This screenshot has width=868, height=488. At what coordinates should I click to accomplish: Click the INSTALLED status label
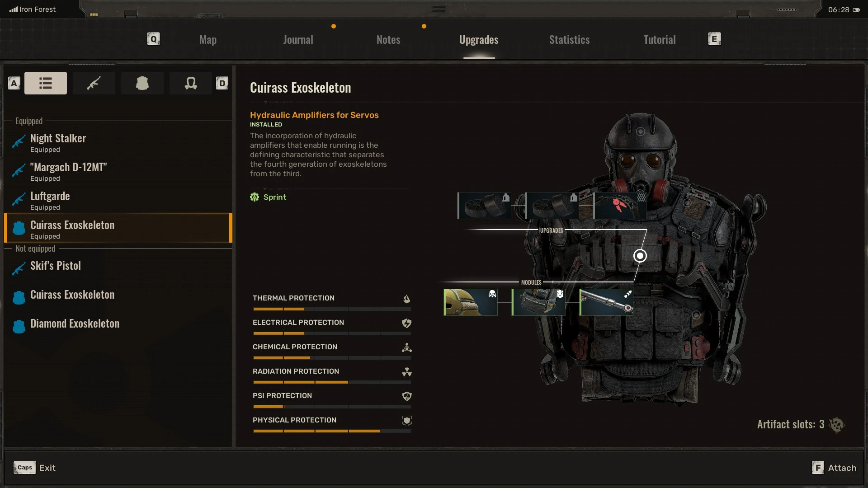pyautogui.click(x=266, y=125)
